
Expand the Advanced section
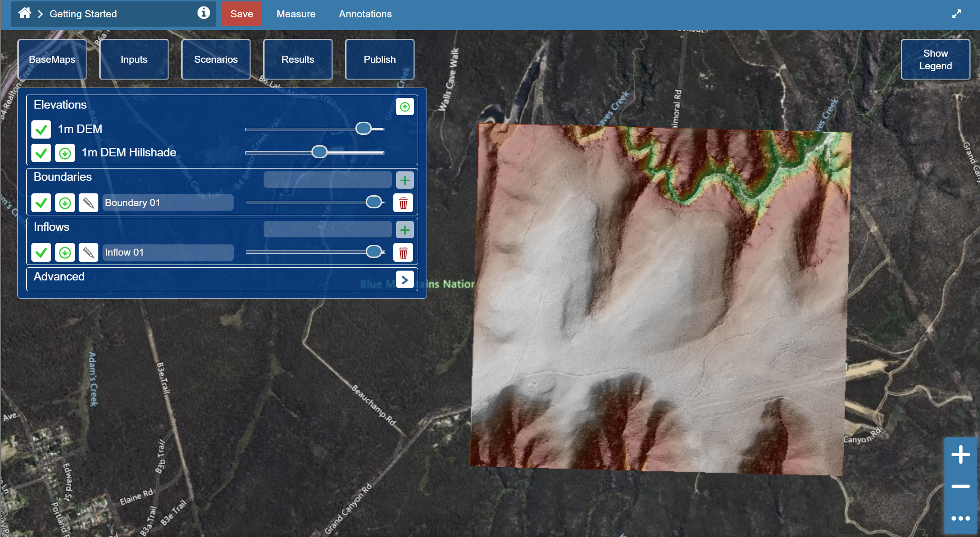(x=405, y=280)
